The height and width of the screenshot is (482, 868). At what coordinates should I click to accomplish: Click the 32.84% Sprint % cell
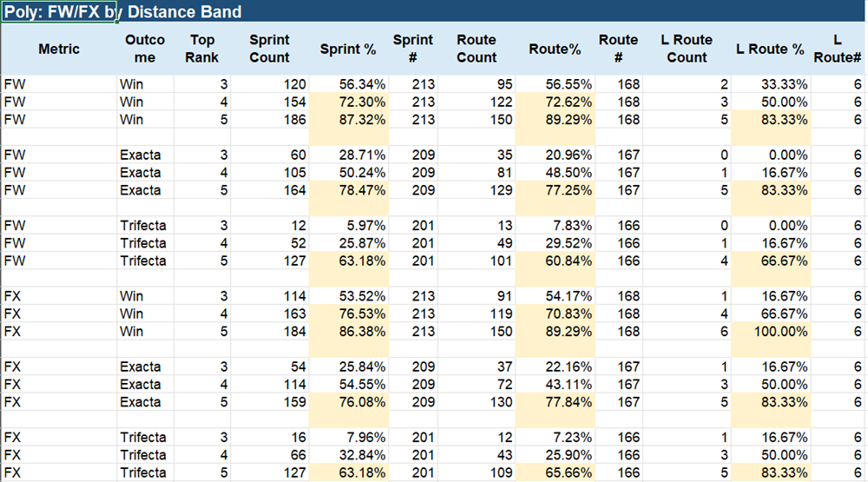click(348, 455)
